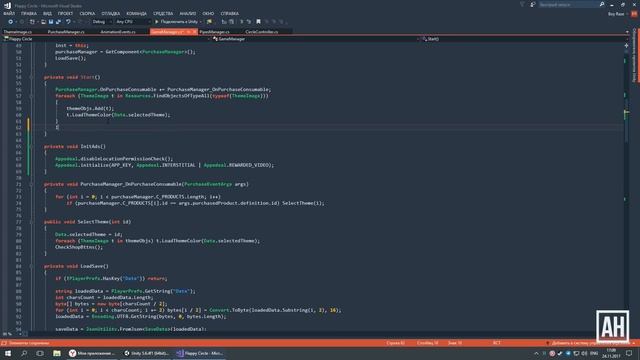
Task: Open the СРЕДСТВА menu
Action: [x=163, y=13]
